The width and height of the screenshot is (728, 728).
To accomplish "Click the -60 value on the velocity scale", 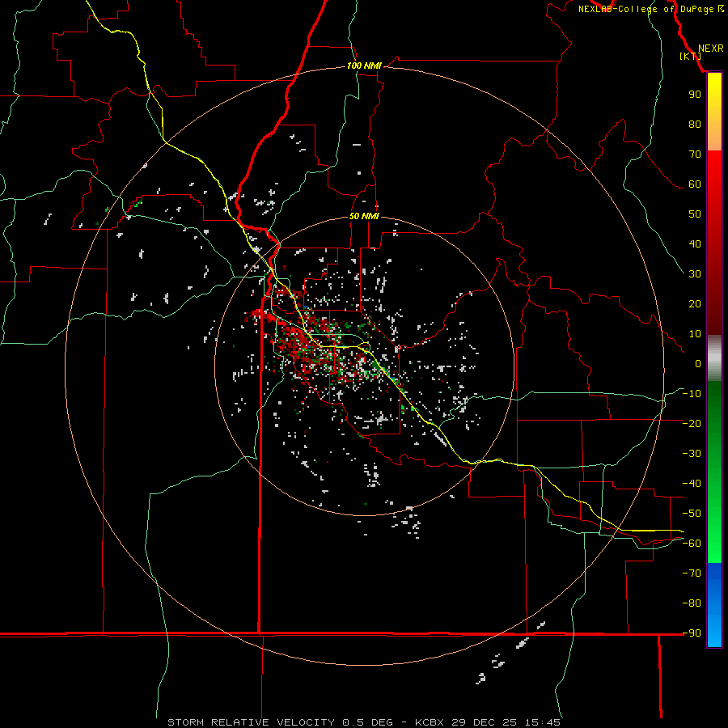I will point(692,544).
